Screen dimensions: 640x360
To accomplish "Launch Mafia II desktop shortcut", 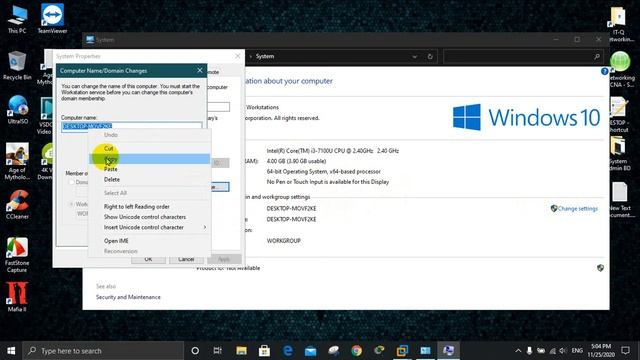I will 17,297.
